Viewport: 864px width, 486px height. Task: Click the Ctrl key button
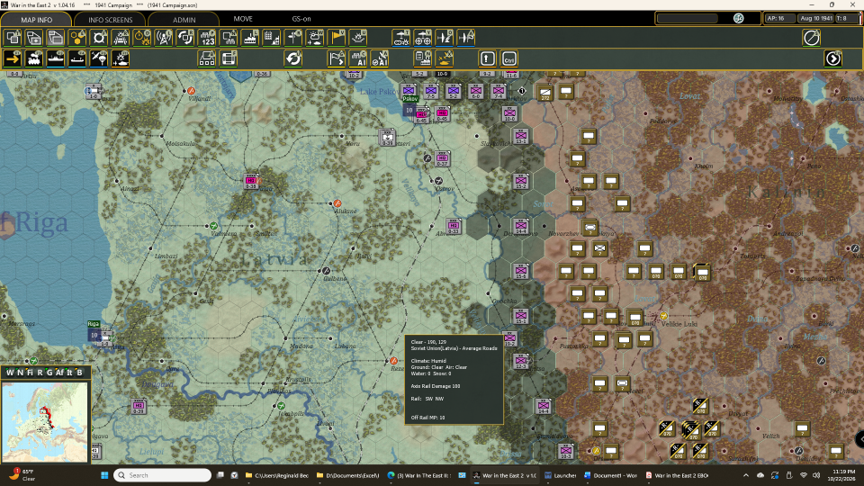pos(509,58)
